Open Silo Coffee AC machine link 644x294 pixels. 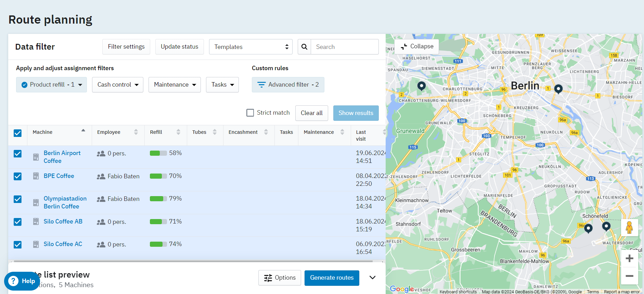click(x=63, y=244)
